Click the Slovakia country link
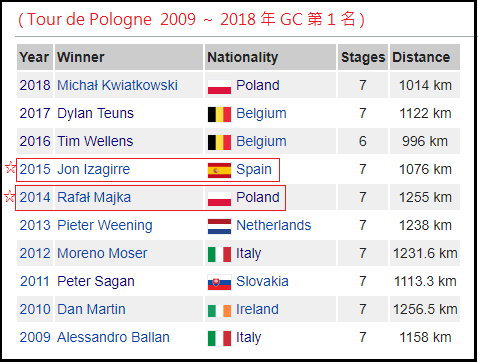Viewport: 478px width, 362px height. (262, 281)
